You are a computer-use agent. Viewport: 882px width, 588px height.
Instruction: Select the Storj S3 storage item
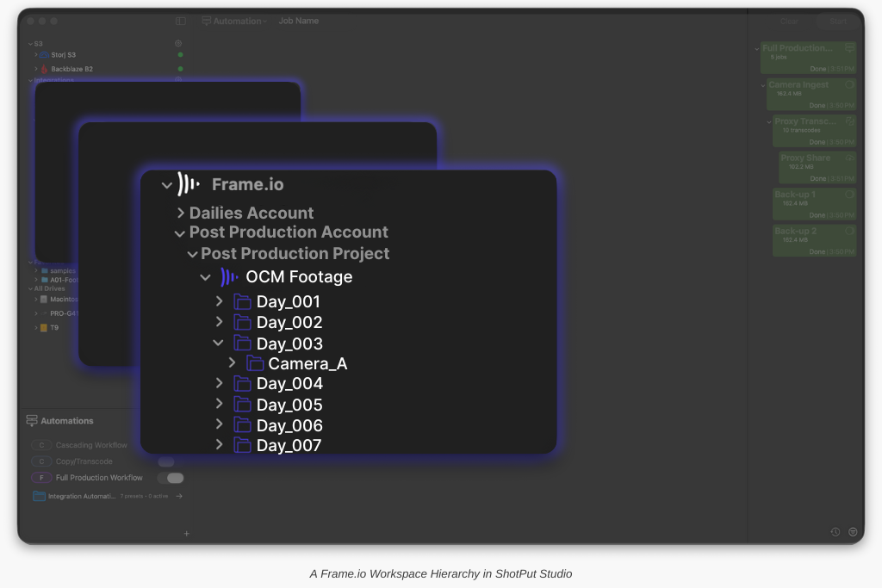pyautogui.click(x=63, y=55)
